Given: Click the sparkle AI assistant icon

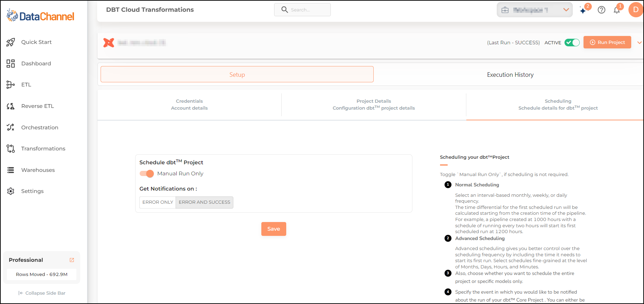Looking at the screenshot, I should point(583,11).
